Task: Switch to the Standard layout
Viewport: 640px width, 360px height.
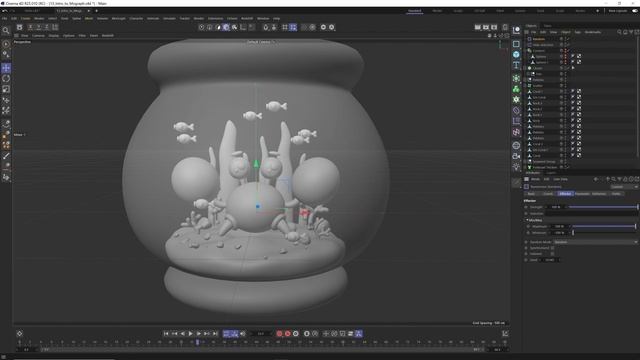Action: (x=414, y=11)
